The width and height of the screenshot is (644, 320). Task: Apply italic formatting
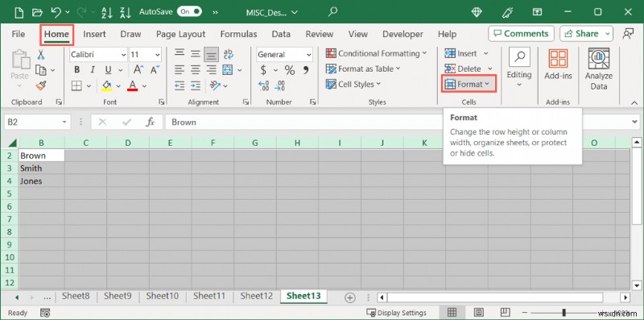point(93,70)
